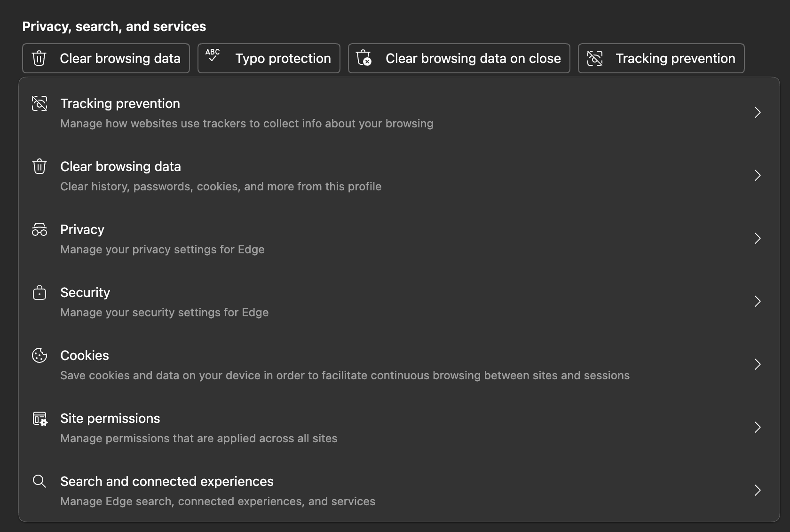Click chevron for Search and connected experiences
The width and height of the screenshot is (790, 532).
click(757, 490)
